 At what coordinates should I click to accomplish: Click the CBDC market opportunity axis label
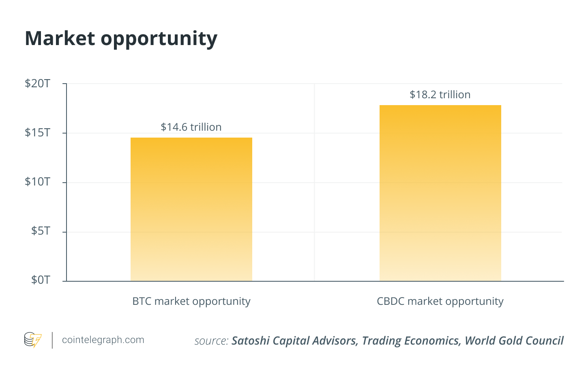(440, 302)
